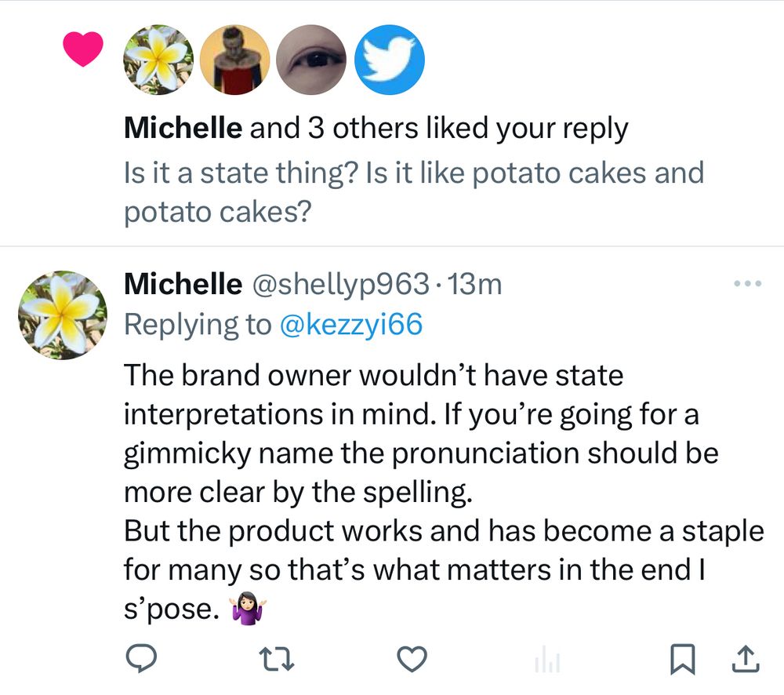This screenshot has height=695, width=784.
Task: Click the pink heart notification icon
Action: pyautogui.click(x=83, y=50)
